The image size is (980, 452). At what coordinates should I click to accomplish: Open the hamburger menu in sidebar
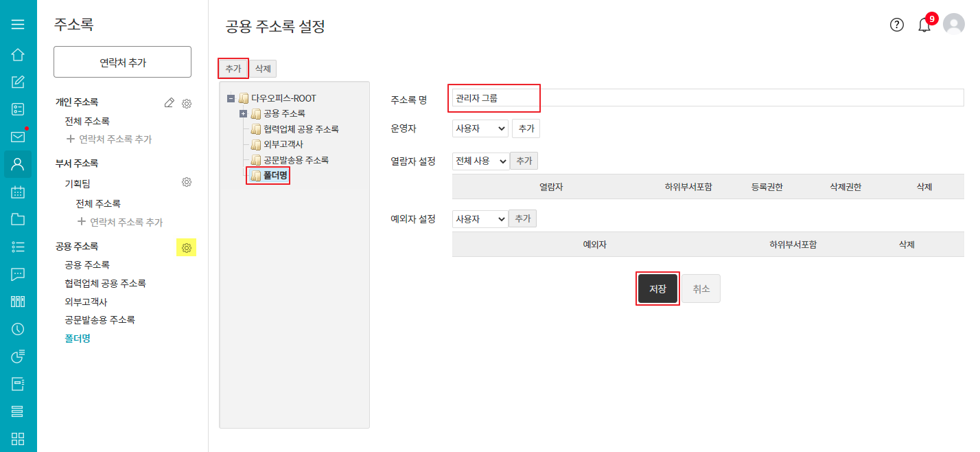pyautogui.click(x=18, y=24)
